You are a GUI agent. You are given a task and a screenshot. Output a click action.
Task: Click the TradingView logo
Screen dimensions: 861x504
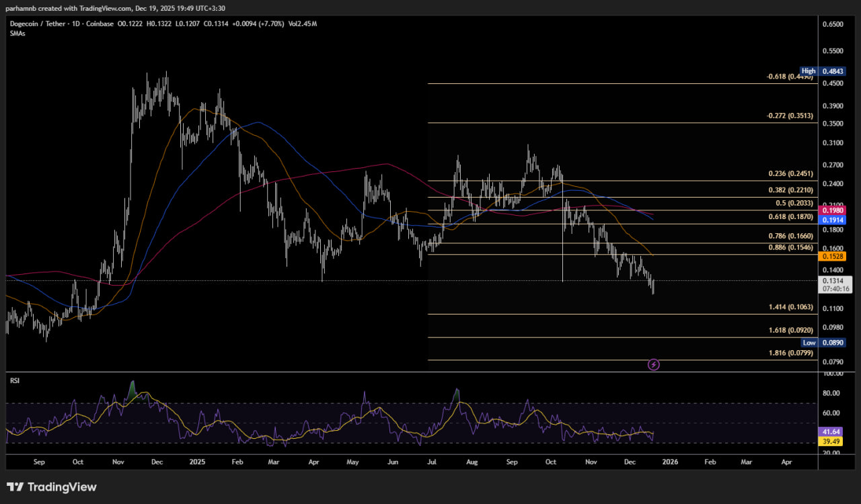pyautogui.click(x=52, y=487)
